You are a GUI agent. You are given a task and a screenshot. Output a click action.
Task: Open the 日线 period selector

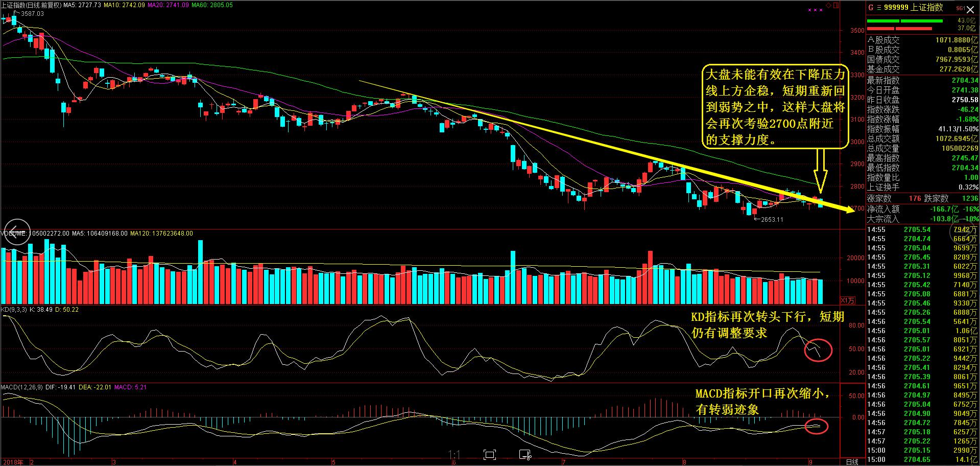(x=852, y=461)
